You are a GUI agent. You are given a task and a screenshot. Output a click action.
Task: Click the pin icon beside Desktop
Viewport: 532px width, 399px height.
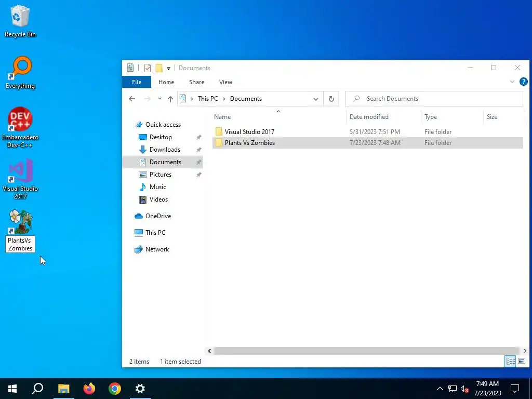(199, 137)
